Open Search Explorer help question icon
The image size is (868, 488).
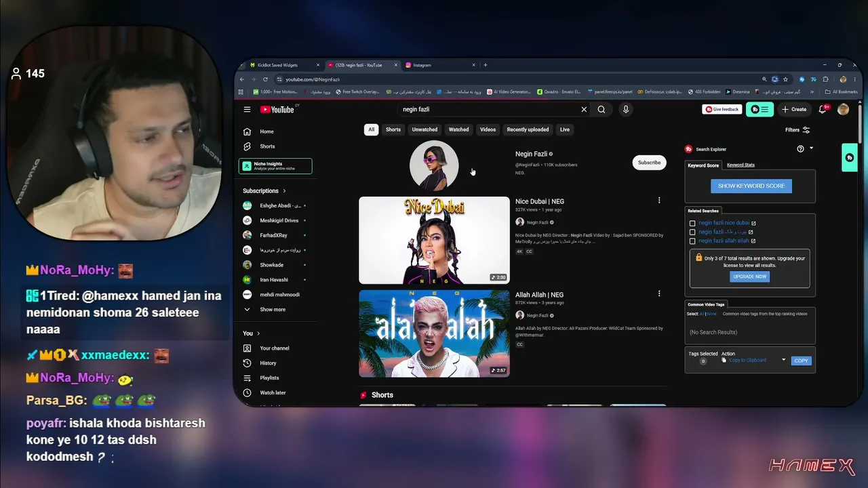[800, 149]
